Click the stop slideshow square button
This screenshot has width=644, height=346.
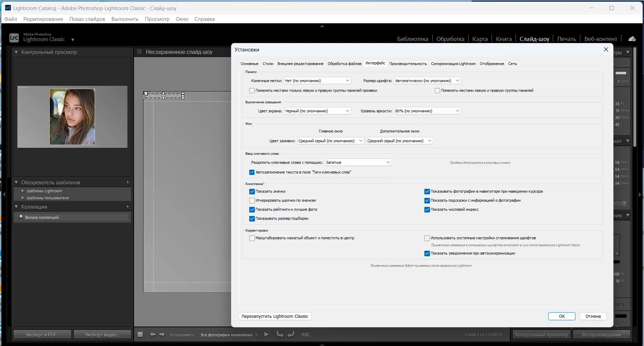(x=140, y=335)
